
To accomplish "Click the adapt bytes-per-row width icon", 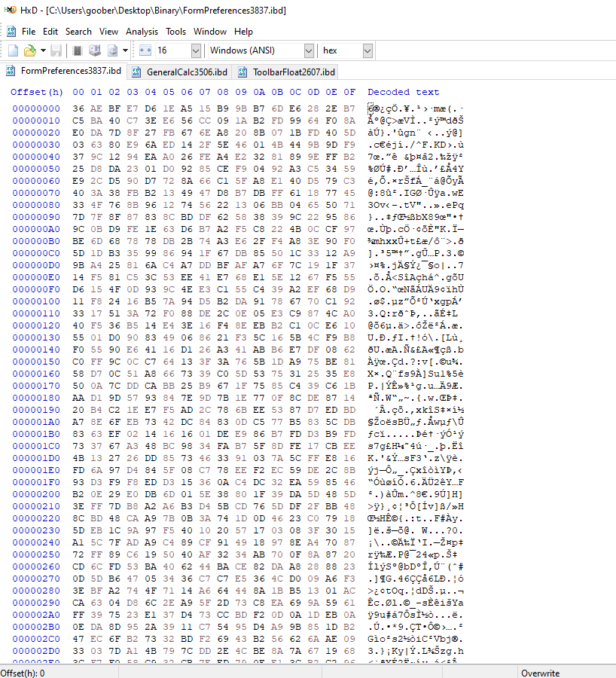I will (x=145, y=50).
